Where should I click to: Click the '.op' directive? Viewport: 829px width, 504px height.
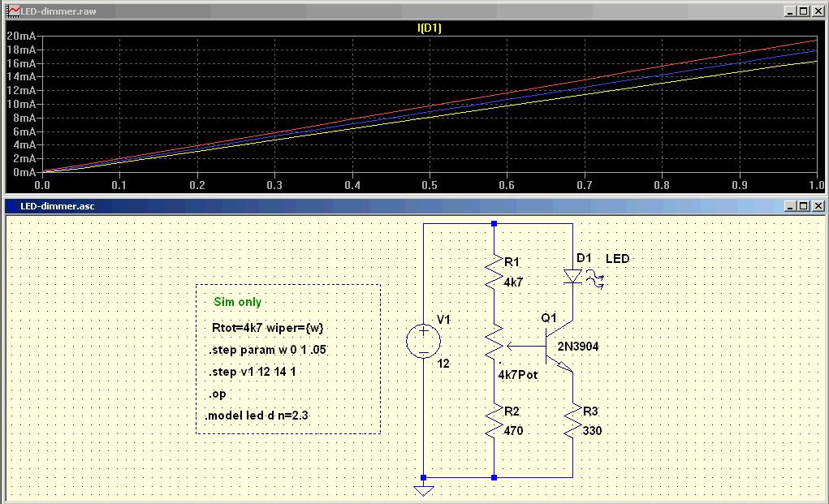click(218, 394)
